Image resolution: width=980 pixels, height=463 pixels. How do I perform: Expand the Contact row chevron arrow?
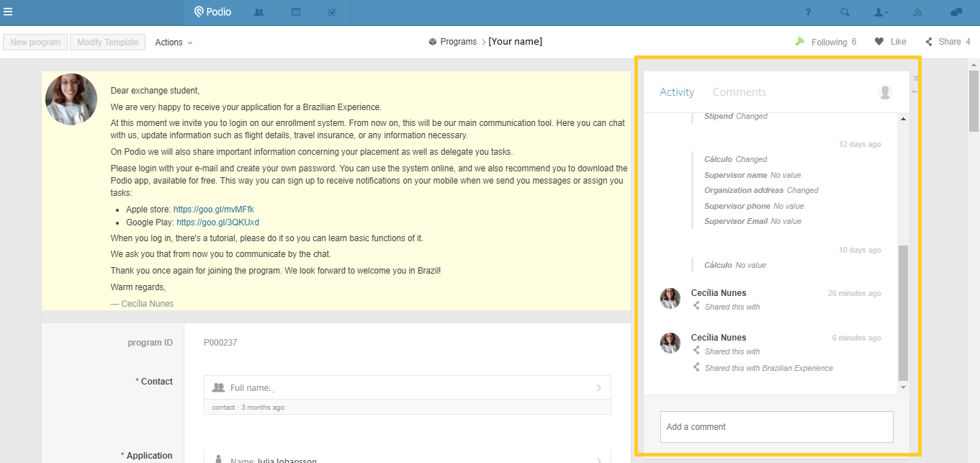click(599, 387)
